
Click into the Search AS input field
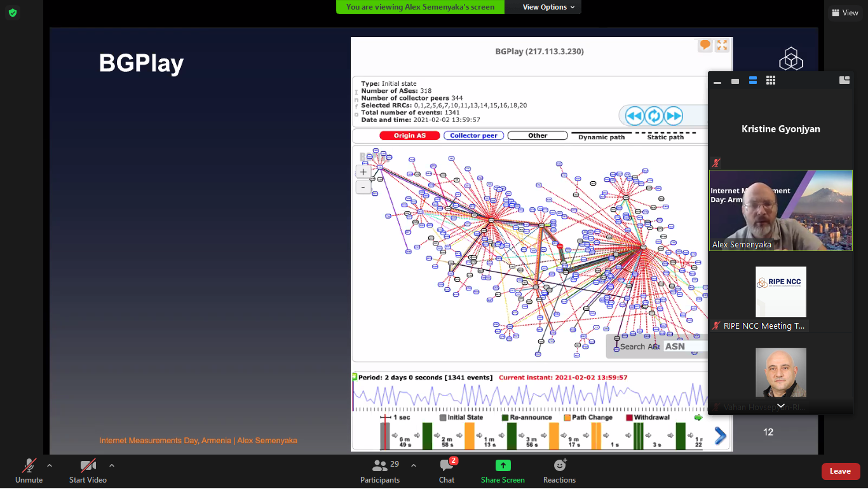coord(685,347)
